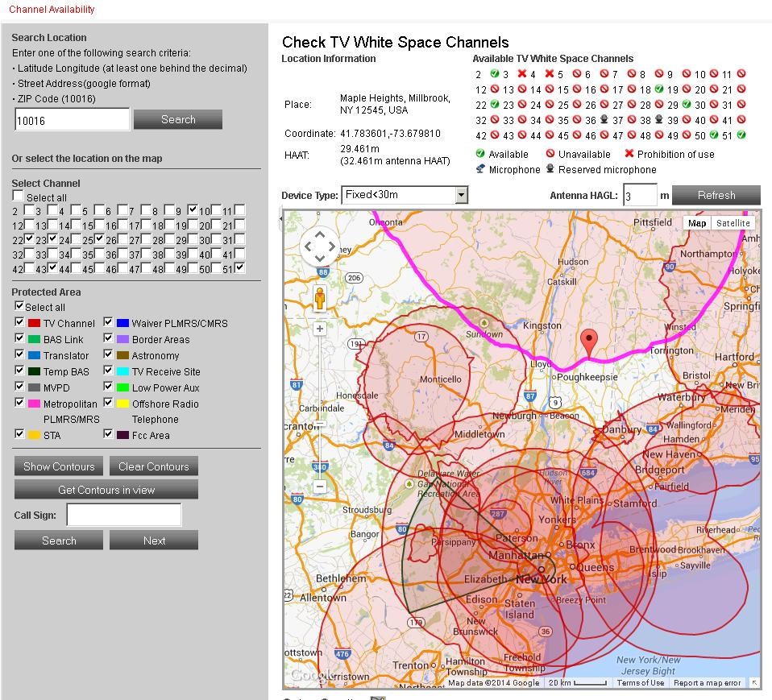The image size is (772, 700).
Task: Click the Refresh button
Action: tap(716, 195)
